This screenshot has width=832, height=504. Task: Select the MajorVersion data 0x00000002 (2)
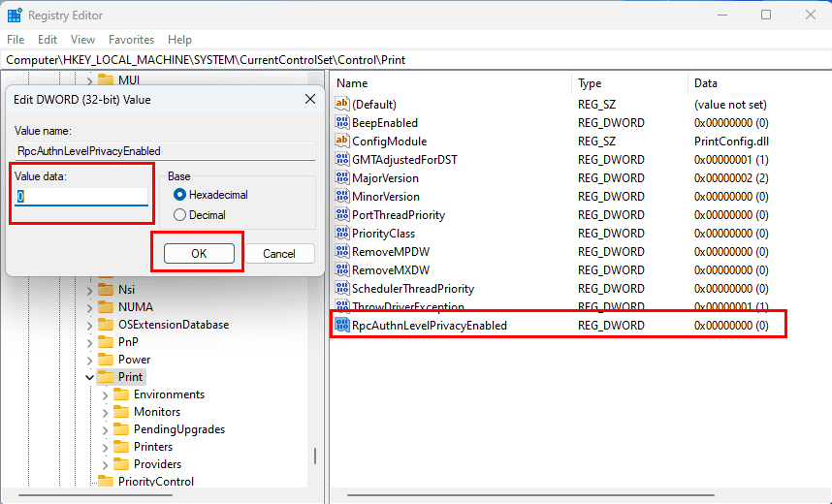[731, 177]
